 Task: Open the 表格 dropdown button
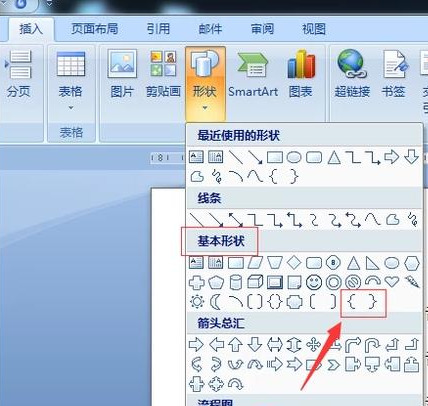(x=71, y=81)
